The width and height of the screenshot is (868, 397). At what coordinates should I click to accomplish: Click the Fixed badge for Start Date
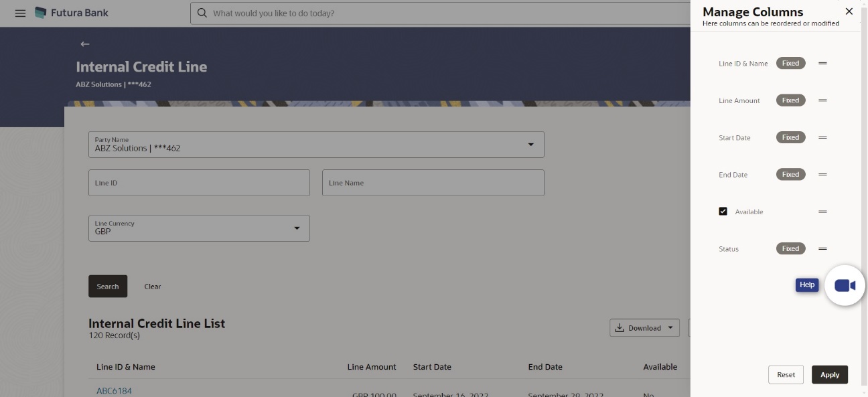click(x=790, y=137)
